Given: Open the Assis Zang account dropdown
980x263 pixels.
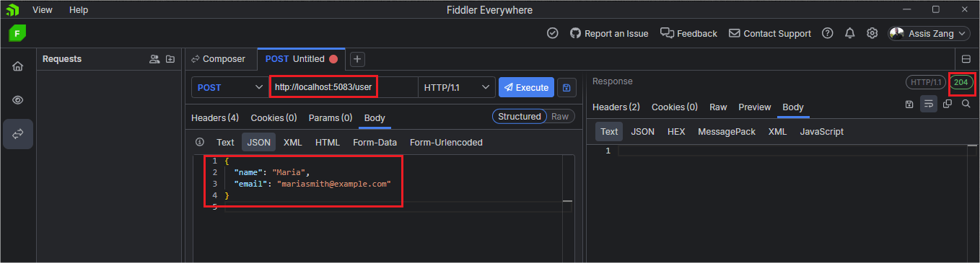Looking at the screenshot, I should (929, 33).
